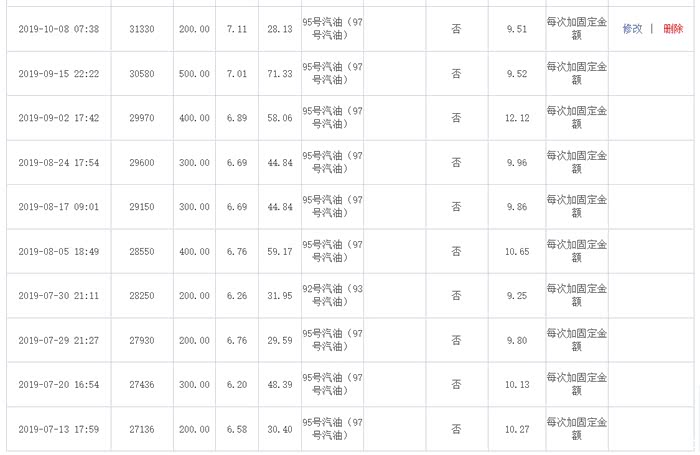Click the 500.00 amount cell

pyautogui.click(x=194, y=74)
